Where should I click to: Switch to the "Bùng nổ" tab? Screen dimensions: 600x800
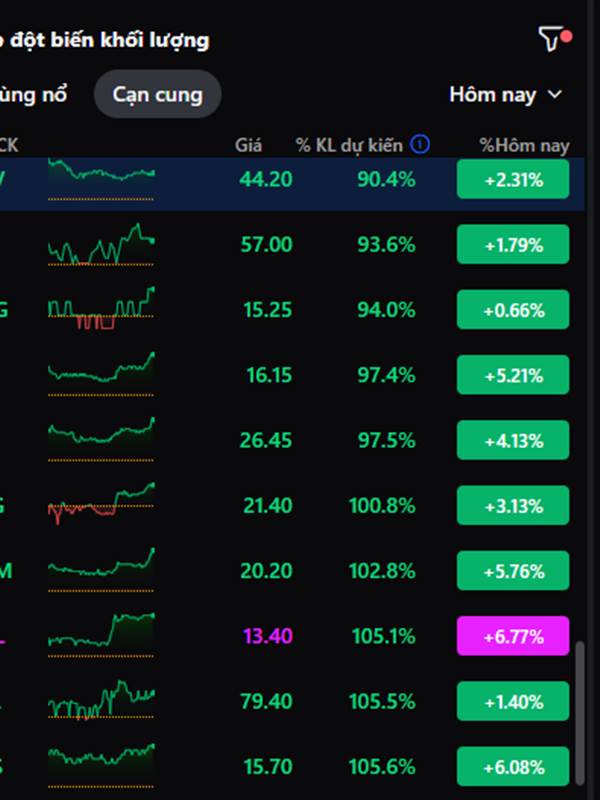coord(35,95)
